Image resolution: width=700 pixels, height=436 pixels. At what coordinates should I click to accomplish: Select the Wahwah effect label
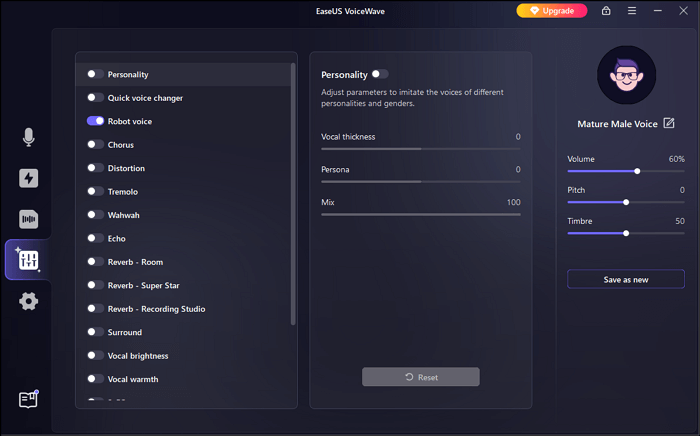(123, 215)
